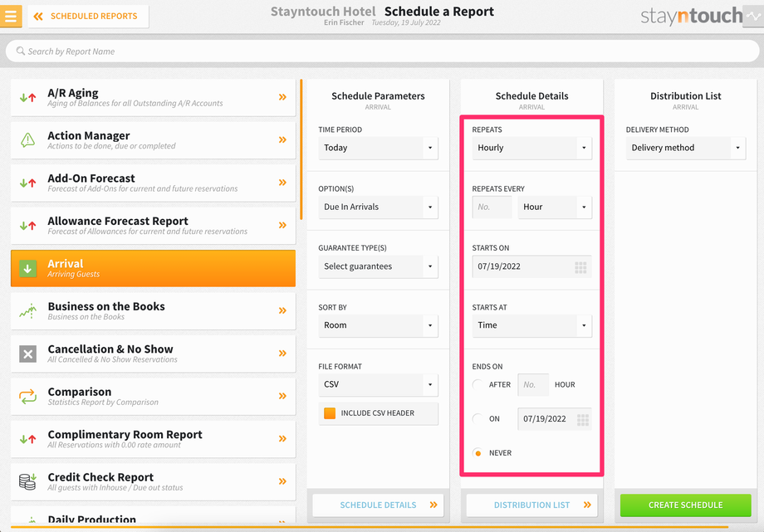Image resolution: width=764 pixels, height=532 pixels.
Task: Open the Time Period dropdown
Action: tap(378, 148)
